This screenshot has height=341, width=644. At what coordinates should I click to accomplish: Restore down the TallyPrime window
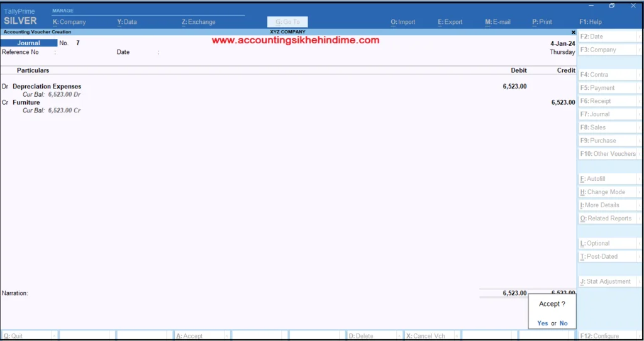tap(612, 5)
